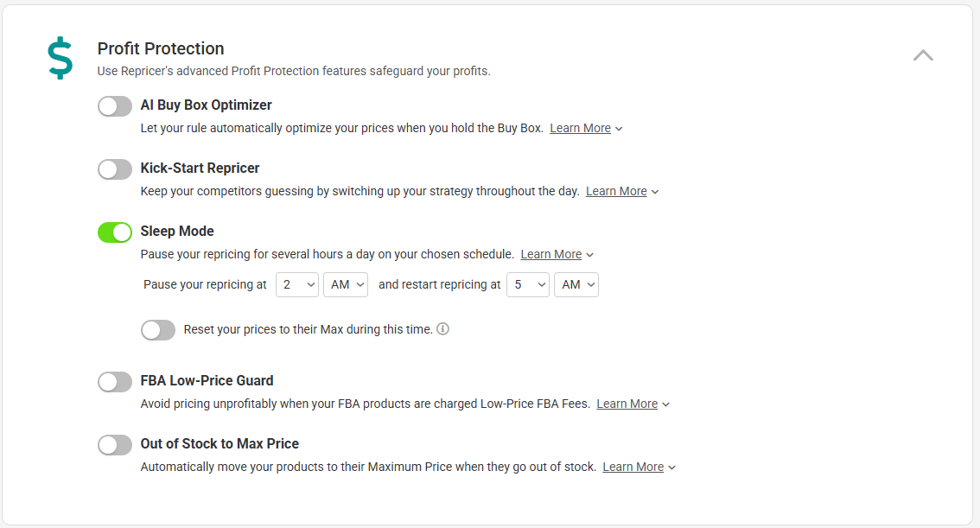The height and width of the screenshot is (528, 980).
Task: Open the pause hour dropdown showing 2
Action: click(297, 285)
